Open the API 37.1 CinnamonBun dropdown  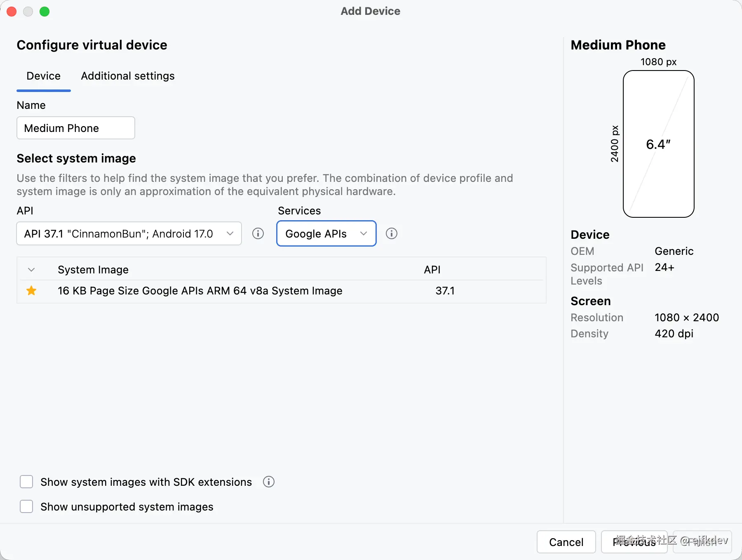point(129,233)
